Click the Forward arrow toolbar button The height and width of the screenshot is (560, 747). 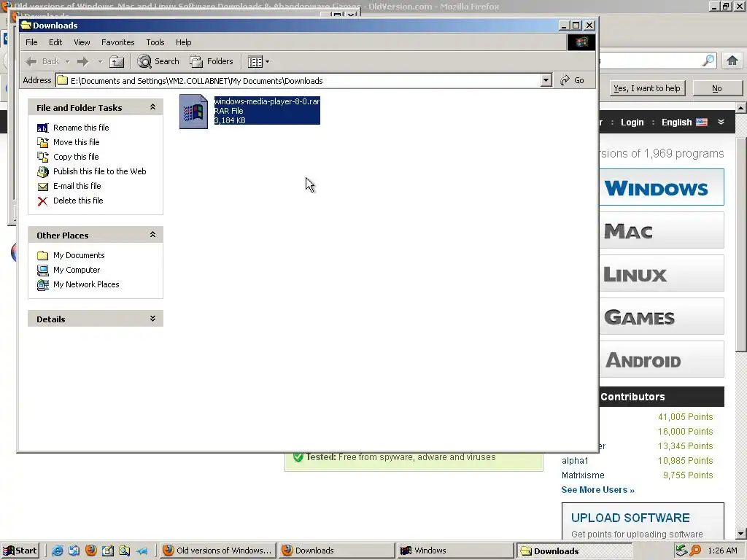(83, 61)
